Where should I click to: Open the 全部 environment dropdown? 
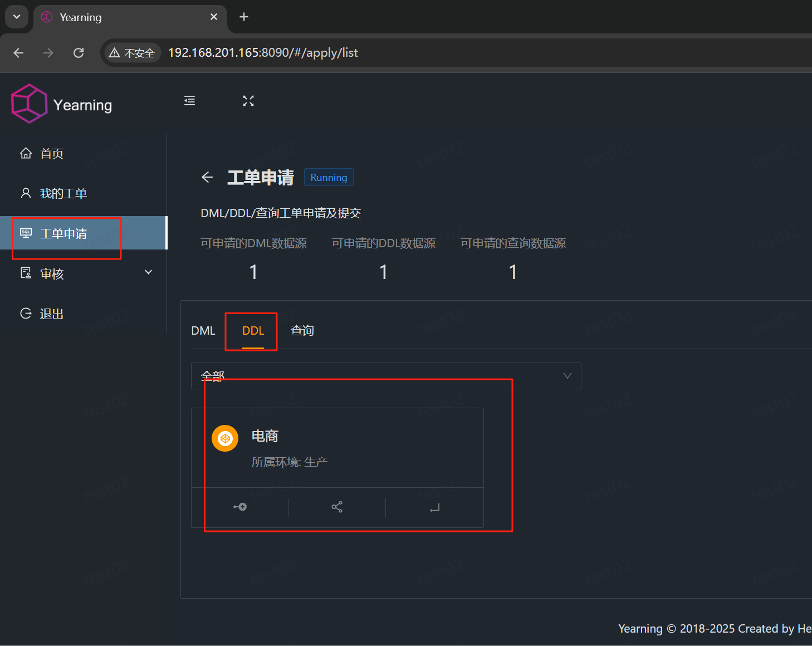[x=385, y=376]
